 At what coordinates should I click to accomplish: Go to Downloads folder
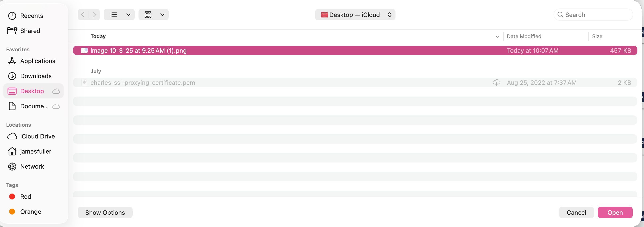click(36, 76)
